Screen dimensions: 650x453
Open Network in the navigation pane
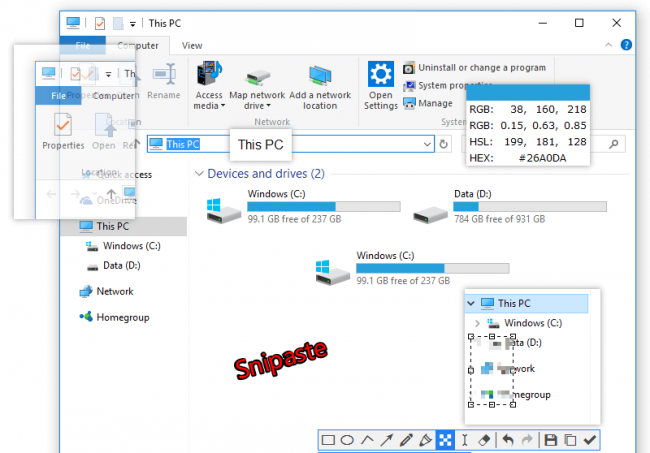pyautogui.click(x=107, y=291)
